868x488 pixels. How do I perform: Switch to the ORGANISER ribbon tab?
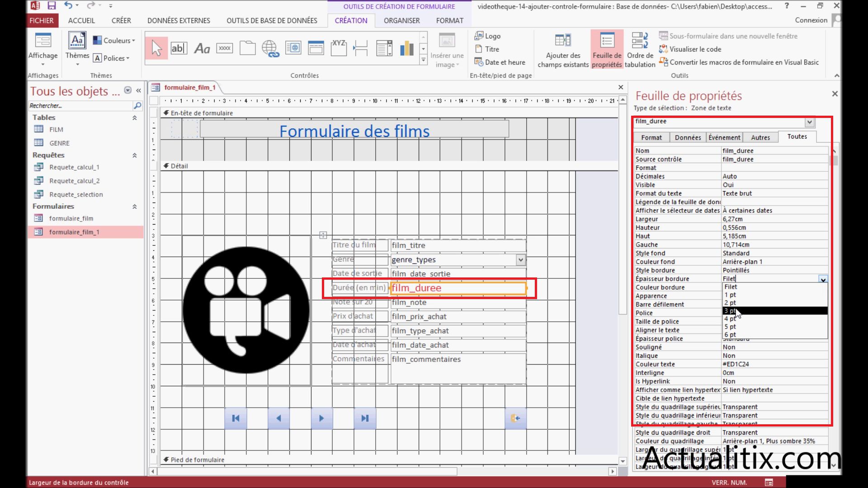(401, 20)
